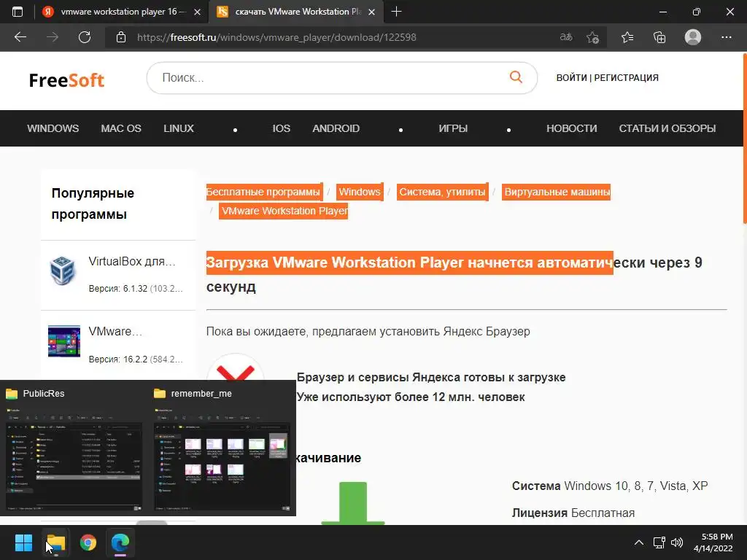
Task: Open VMware… program title link
Action: click(x=115, y=332)
